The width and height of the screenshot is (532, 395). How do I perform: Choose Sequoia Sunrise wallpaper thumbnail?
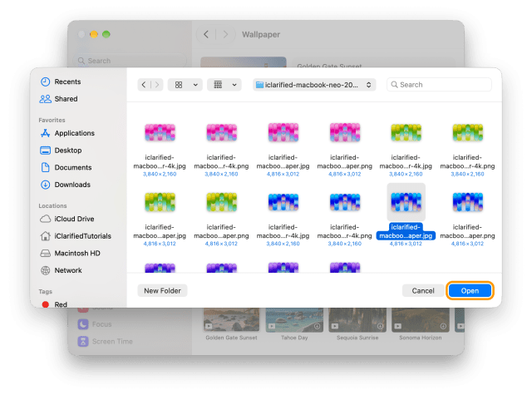(x=357, y=320)
